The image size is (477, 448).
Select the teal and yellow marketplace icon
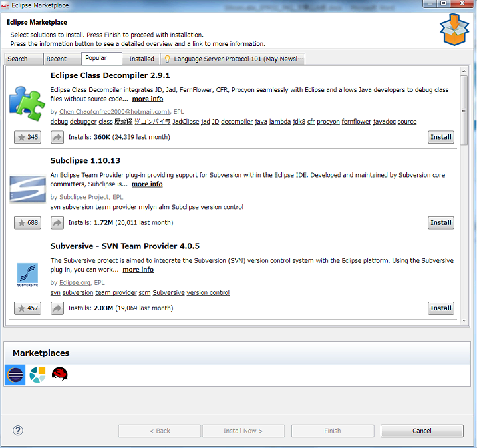pyautogui.click(x=37, y=375)
